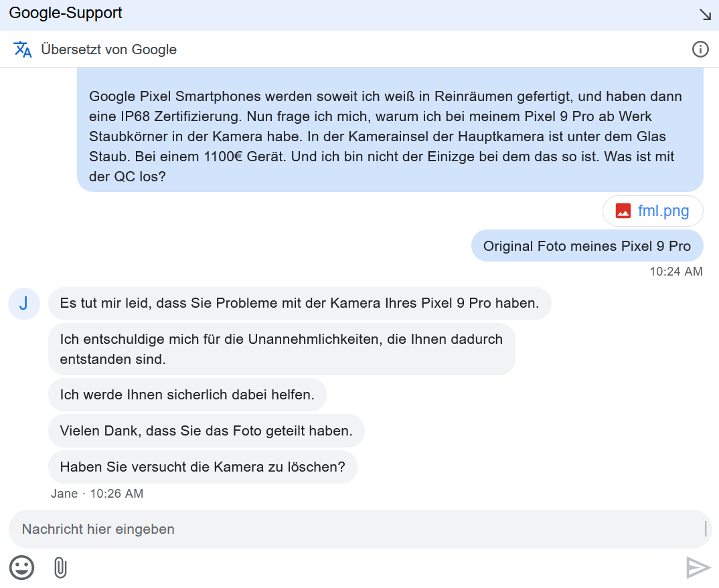Open the emoji picker
This screenshot has height=588, width=719.
coord(21,568)
